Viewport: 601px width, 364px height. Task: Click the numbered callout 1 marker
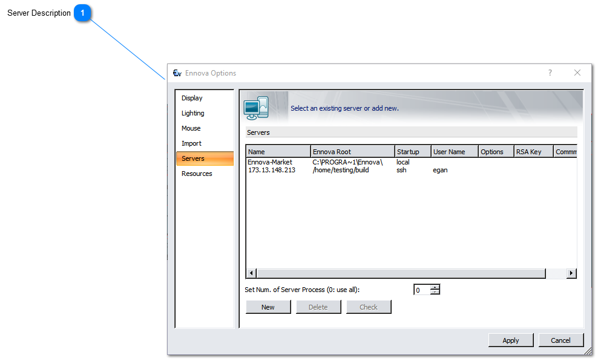point(82,13)
